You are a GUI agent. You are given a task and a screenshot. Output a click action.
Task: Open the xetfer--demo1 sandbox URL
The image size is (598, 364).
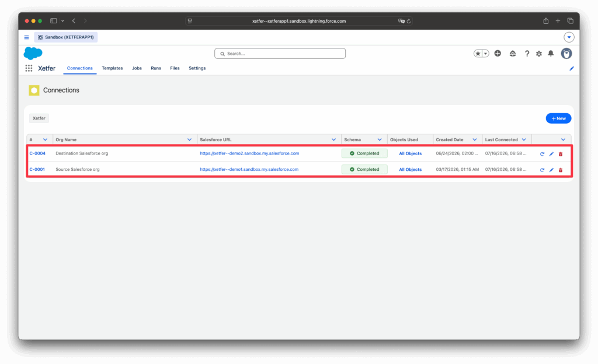tap(249, 169)
